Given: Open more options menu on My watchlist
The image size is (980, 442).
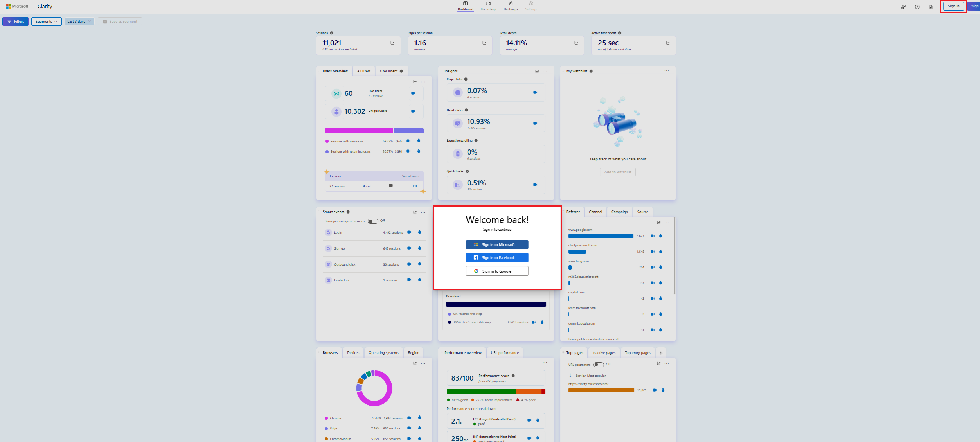Looking at the screenshot, I should point(666,71).
